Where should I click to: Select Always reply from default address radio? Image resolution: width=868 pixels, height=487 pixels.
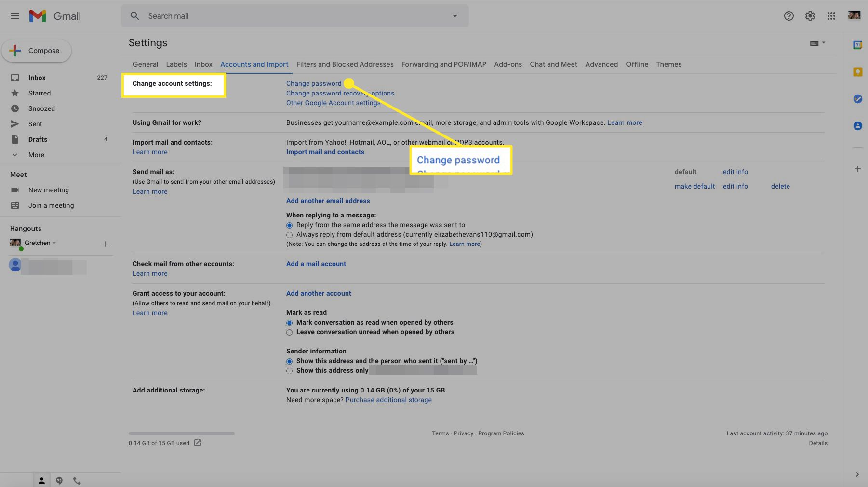(x=289, y=235)
